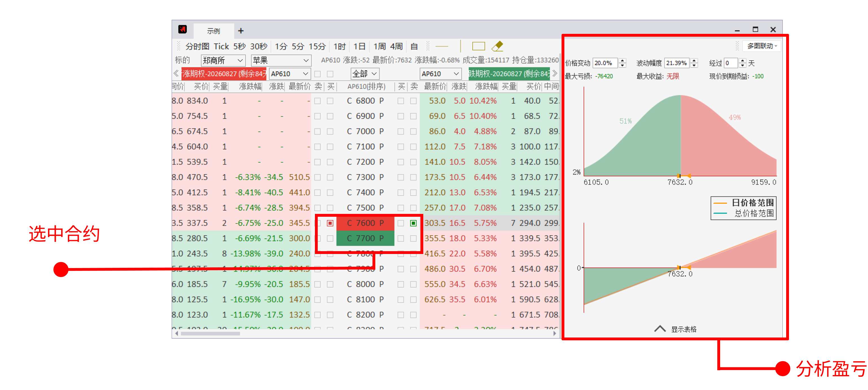Click the horizontal scrollbar's right arrow
868x390 pixels.
pos(554,333)
